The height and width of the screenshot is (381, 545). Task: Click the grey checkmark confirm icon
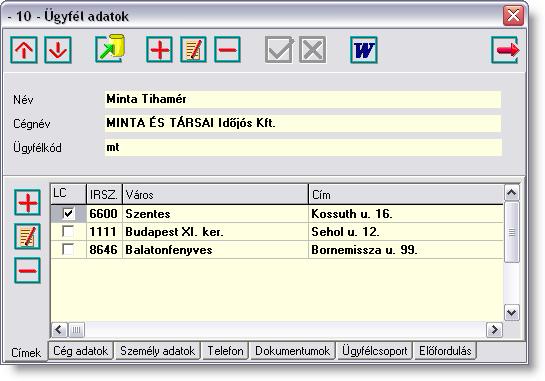(279, 50)
